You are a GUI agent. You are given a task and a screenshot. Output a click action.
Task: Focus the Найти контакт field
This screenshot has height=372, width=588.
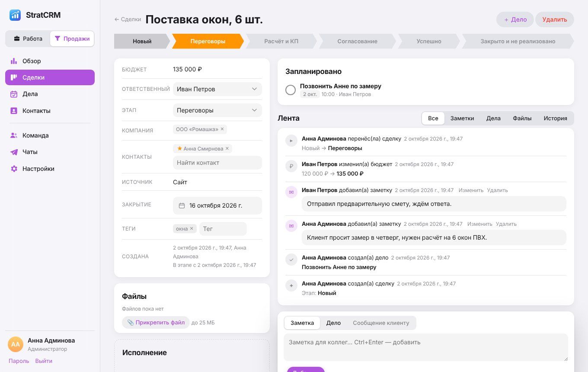pyautogui.click(x=217, y=163)
